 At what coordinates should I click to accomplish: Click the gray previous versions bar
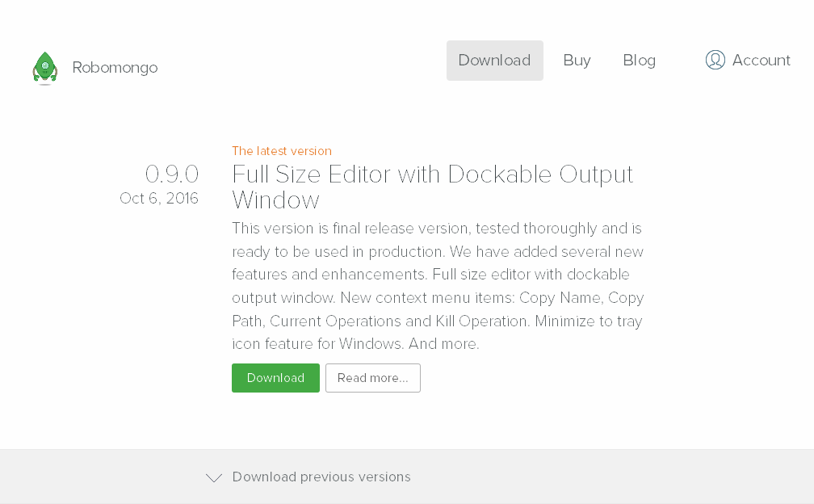coord(407,477)
